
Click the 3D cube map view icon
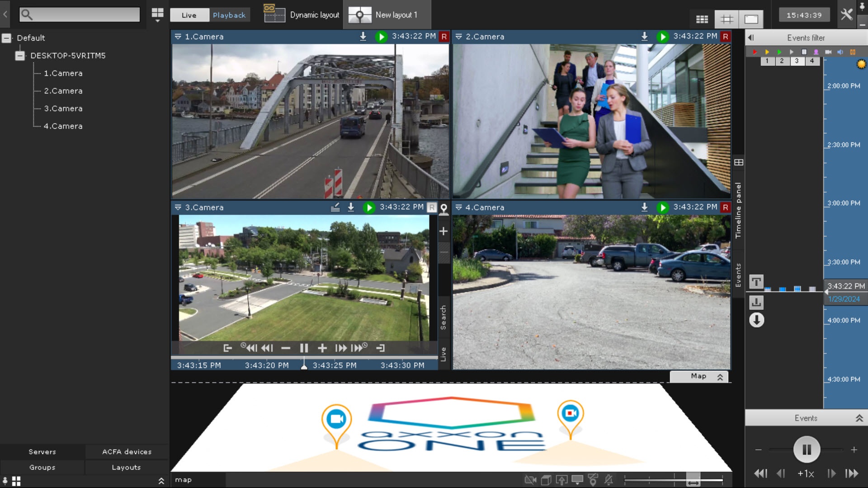[546, 480]
